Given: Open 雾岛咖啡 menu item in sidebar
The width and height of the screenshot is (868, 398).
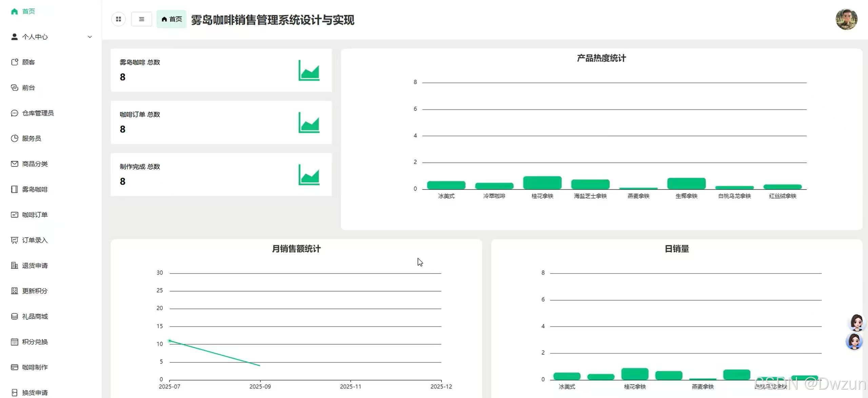Looking at the screenshot, I should 35,190.
